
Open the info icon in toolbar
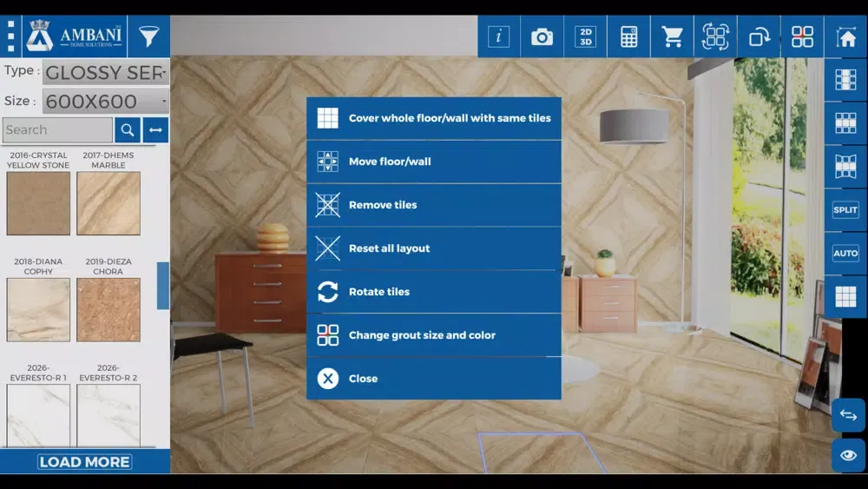[499, 36]
